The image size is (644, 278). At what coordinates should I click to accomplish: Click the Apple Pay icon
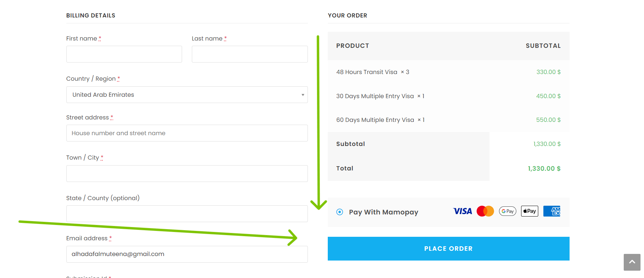529,211
